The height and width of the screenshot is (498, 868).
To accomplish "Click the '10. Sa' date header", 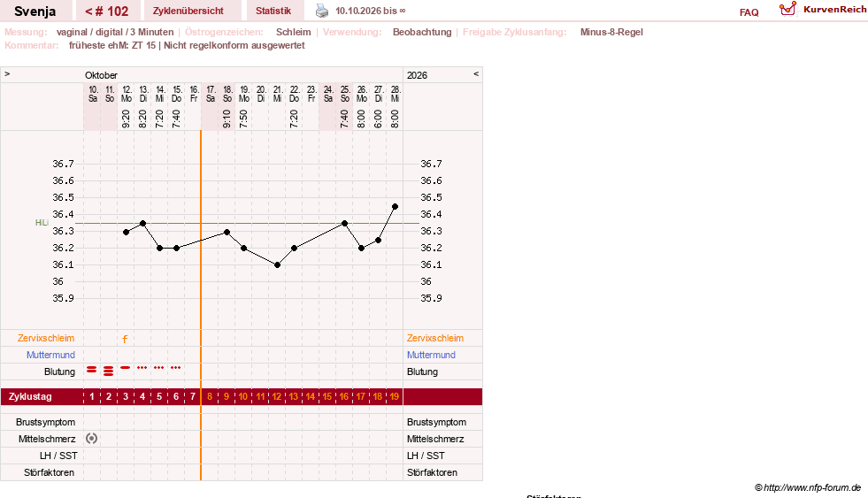I will click(x=92, y=94).
